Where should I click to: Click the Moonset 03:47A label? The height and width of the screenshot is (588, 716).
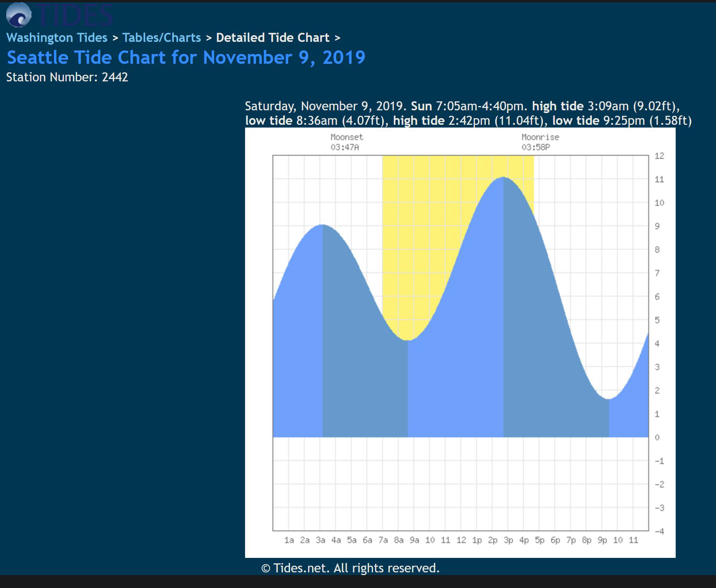tap(347, 142)
